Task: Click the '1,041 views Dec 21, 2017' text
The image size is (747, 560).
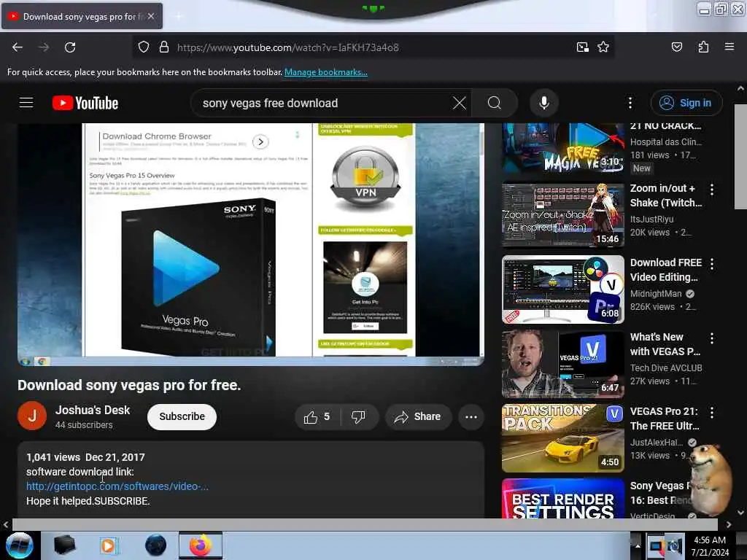Action: point(85,457)
